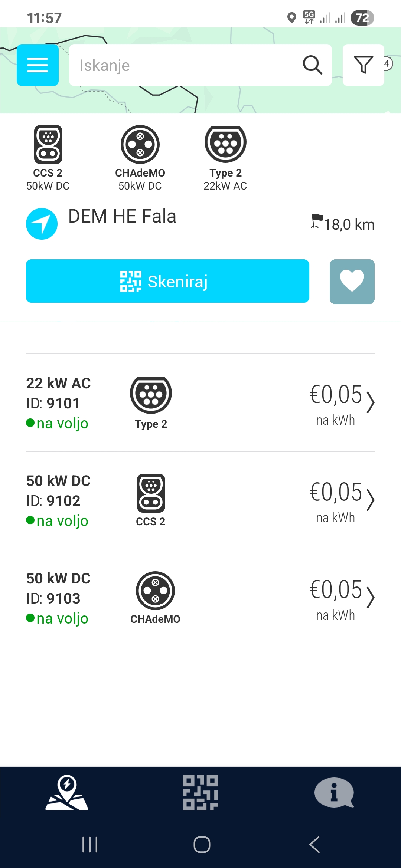Open the filter funnel options
401x868 pixels.
[363, 65]
